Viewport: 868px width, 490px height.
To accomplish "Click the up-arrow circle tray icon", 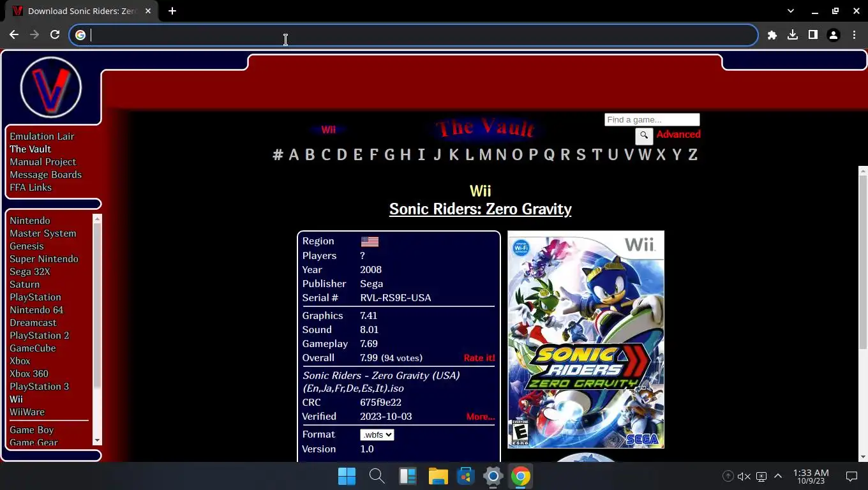I will tap(728, 476).
